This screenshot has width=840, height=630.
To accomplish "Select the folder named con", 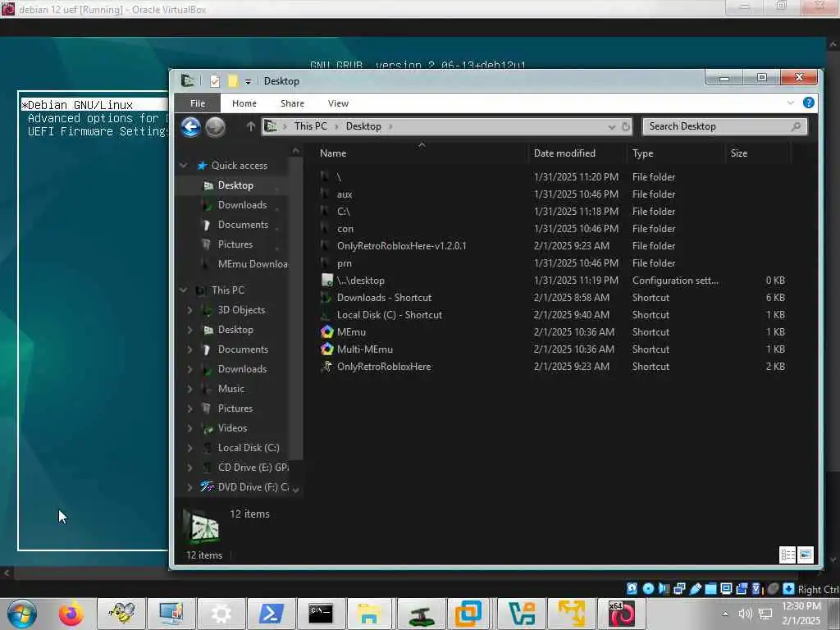I will coord(345,229).
